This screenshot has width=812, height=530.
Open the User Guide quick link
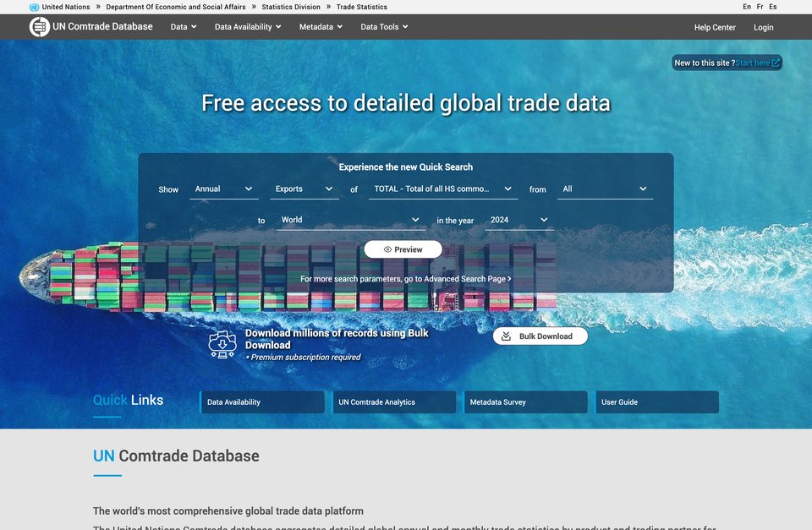click(656, 402)
